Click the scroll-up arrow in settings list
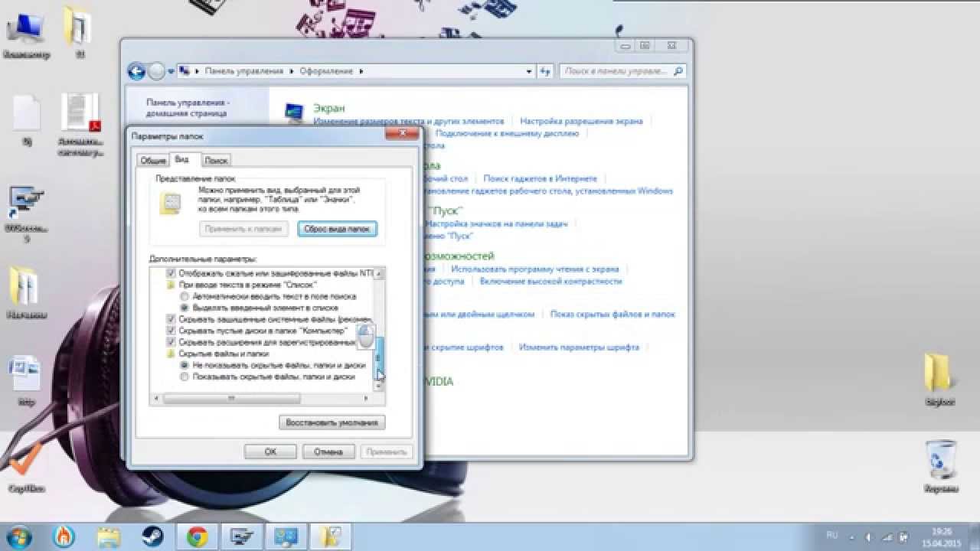 (x=379, y=273)
